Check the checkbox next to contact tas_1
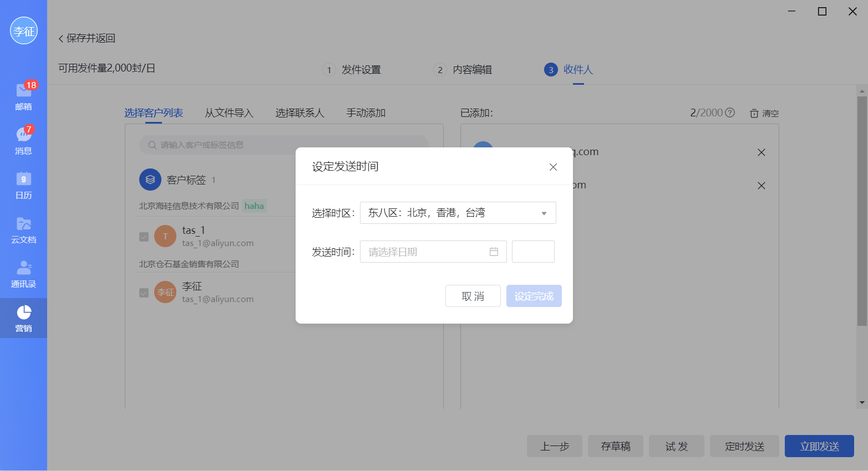The height and width of the screenshot is (471, 868). (144, 235)
